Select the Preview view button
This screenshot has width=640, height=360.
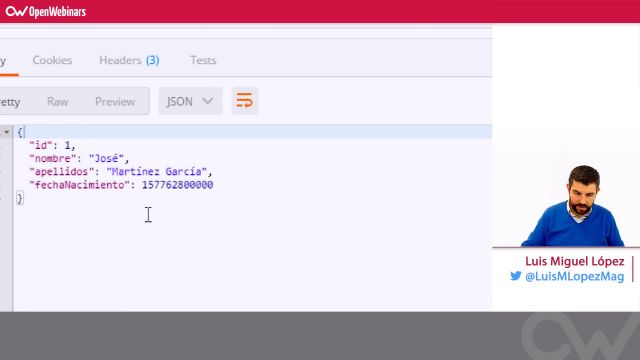[x=115, y=102]
